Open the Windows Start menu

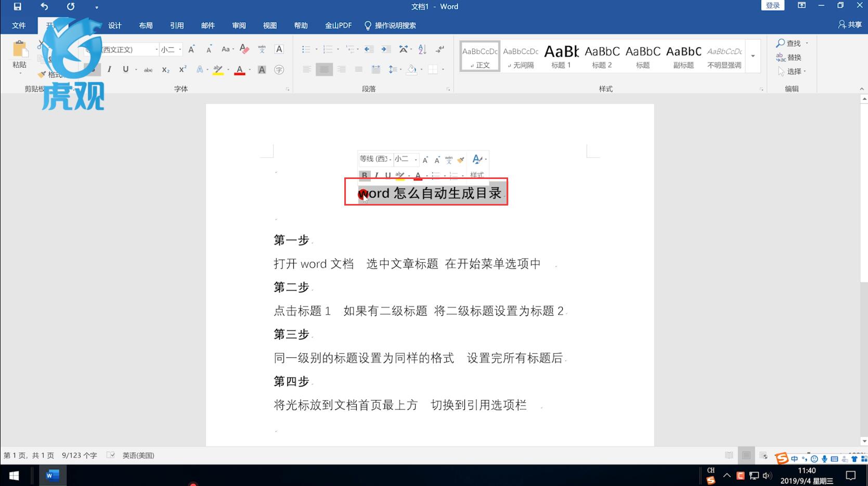(14, 476)
